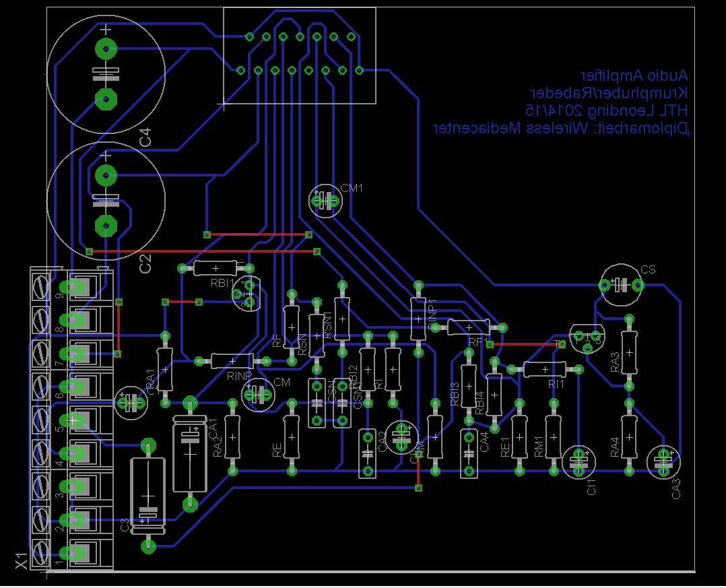726x588 pixels.
Task: Click terminal block X1 pin 2 pad
Action: pyautogui.click(x=73, y=520)
